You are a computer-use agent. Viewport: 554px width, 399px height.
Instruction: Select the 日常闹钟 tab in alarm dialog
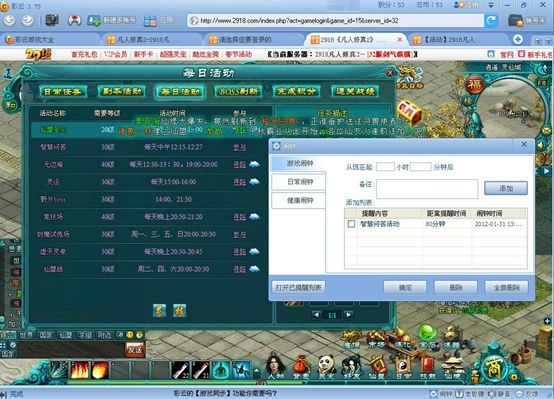[299, 182]
